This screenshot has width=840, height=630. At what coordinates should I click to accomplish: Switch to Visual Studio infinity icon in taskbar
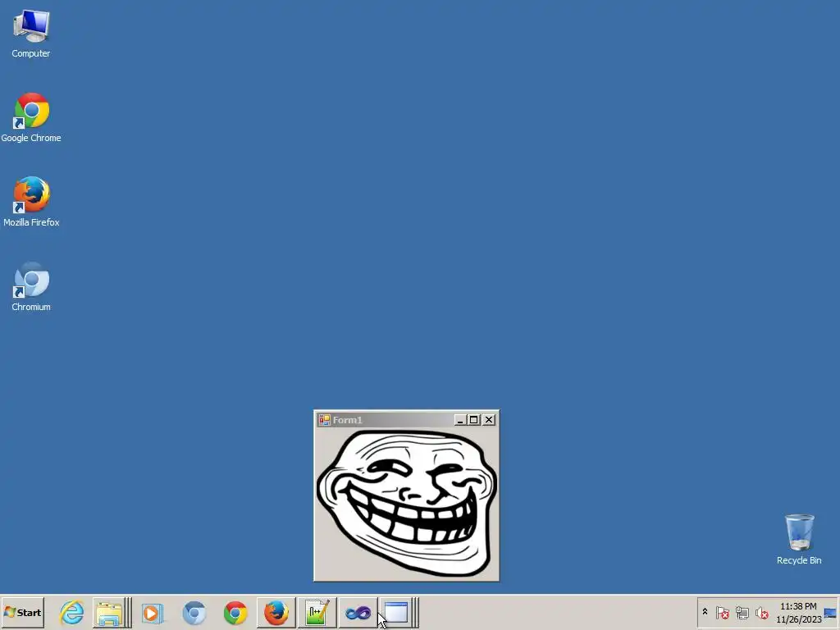(x=358, y=613)
